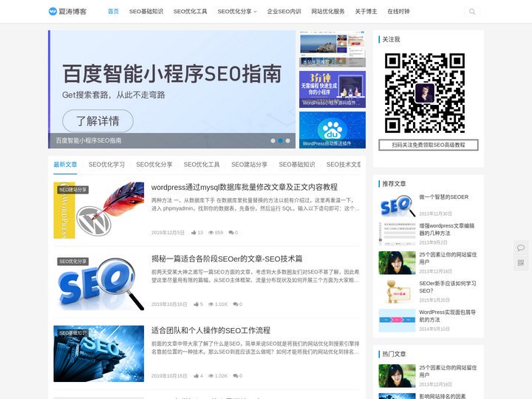The width and height of the screenshot is (532, 399).
Task: Open 在线时钟 navigation item
Action: click(398, 12)
